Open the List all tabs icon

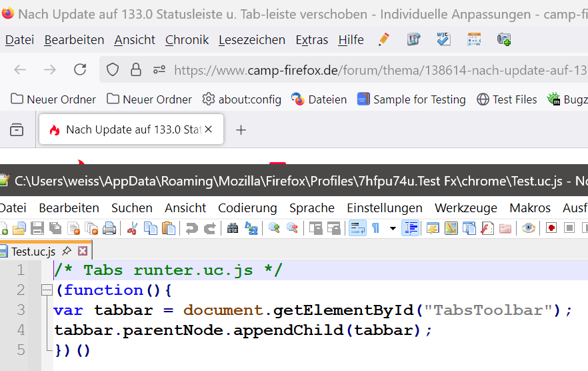click(x=17, y=130)
